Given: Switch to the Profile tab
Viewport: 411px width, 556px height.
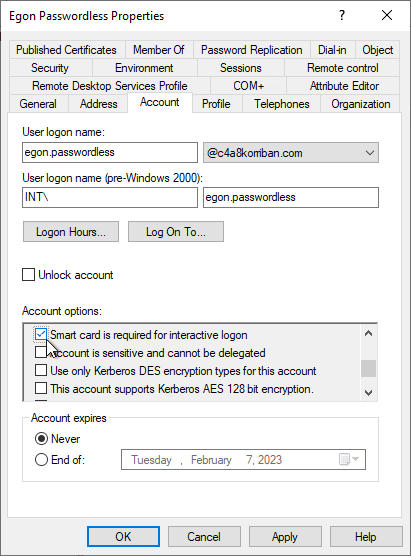Looking at the screenshot, I should pos(216,104).
